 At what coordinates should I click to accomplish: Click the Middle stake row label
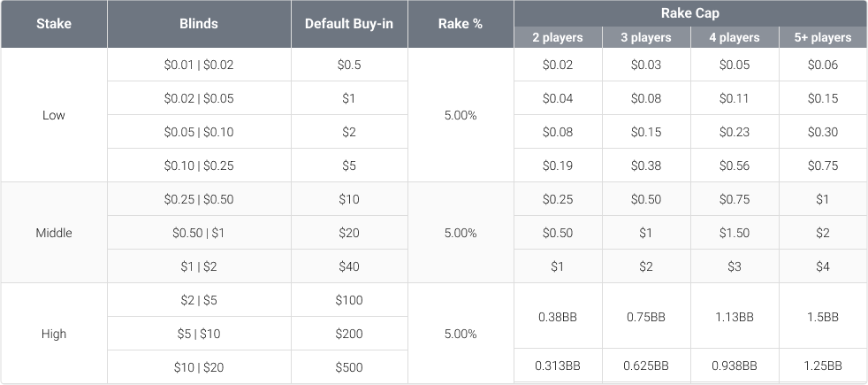(x=54, y=233)
